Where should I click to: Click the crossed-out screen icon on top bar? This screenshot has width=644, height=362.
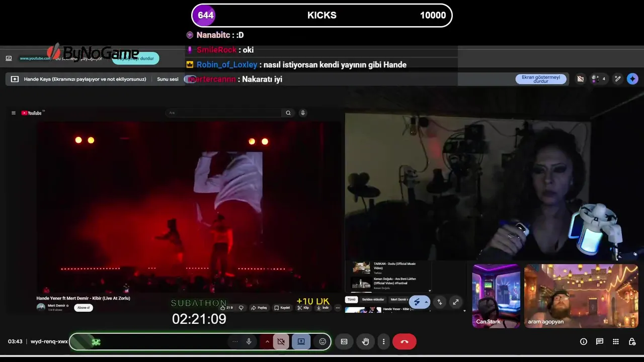point(580,79)
